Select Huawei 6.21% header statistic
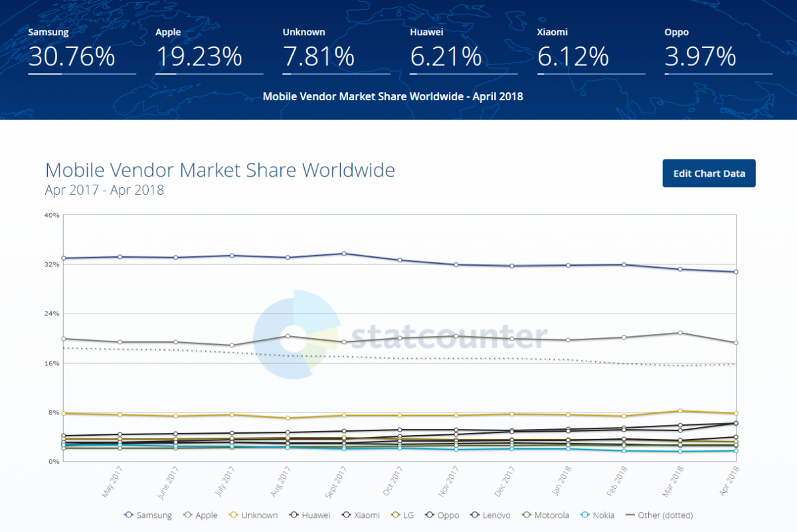The width and height of the screenshot is (797, 532). click(464, 50)
